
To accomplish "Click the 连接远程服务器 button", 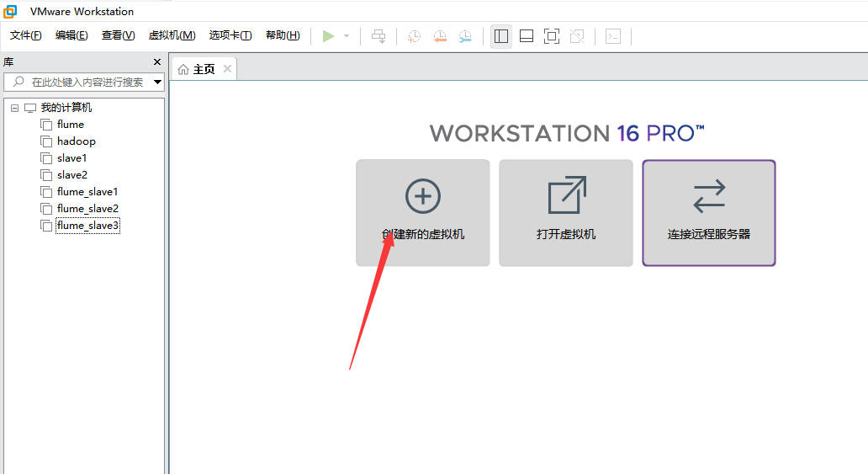I will click(708, 213).
